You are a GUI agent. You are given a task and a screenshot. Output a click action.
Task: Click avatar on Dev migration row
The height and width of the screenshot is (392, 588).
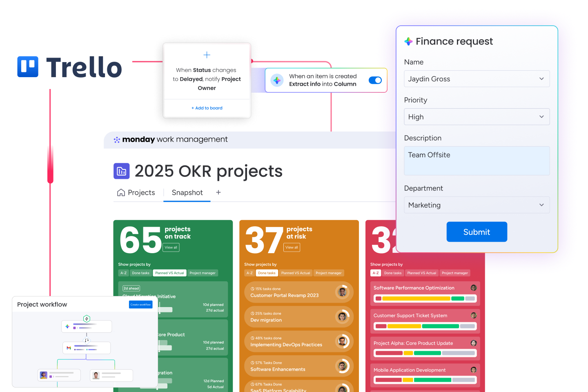(x=343, y=316)
